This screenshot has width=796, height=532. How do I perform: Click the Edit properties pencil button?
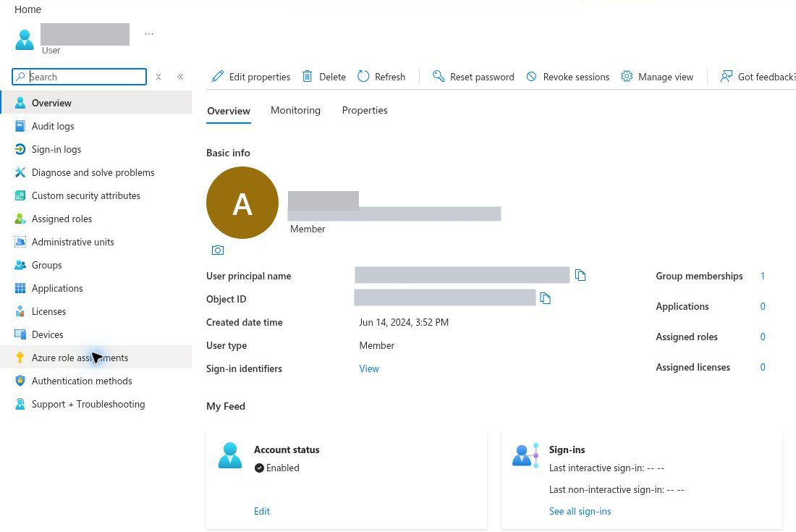point(251,77)
